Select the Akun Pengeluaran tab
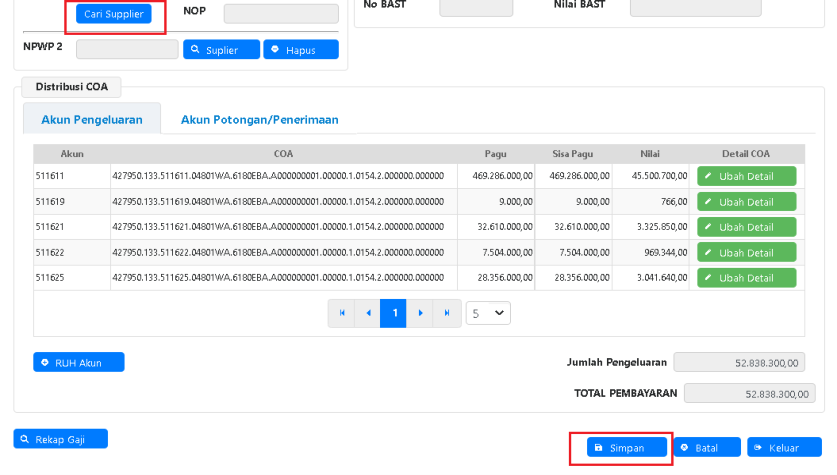This screenshot has height=475, width=837. (x=91, y=119)
